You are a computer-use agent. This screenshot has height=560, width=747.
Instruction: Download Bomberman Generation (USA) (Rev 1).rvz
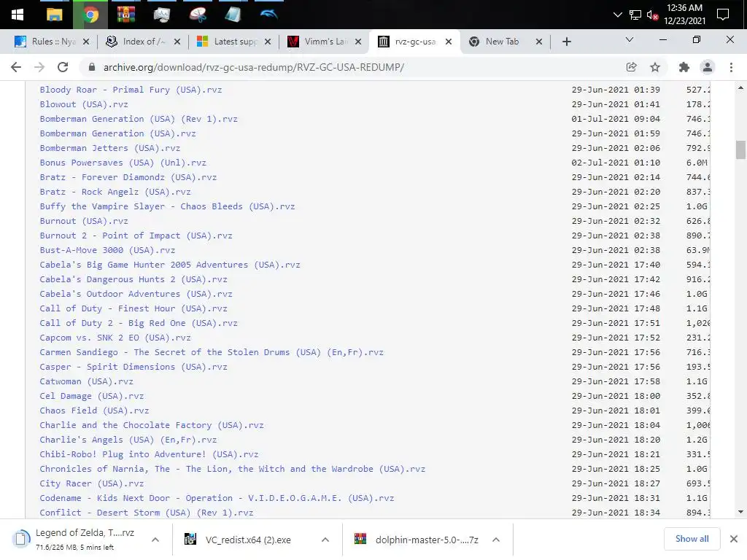139,119
